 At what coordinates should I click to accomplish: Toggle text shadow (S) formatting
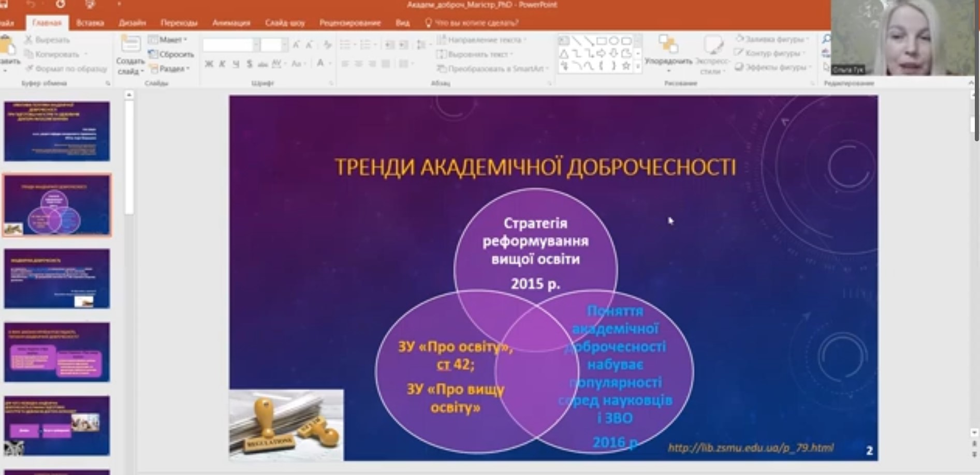tap(249, 64)
